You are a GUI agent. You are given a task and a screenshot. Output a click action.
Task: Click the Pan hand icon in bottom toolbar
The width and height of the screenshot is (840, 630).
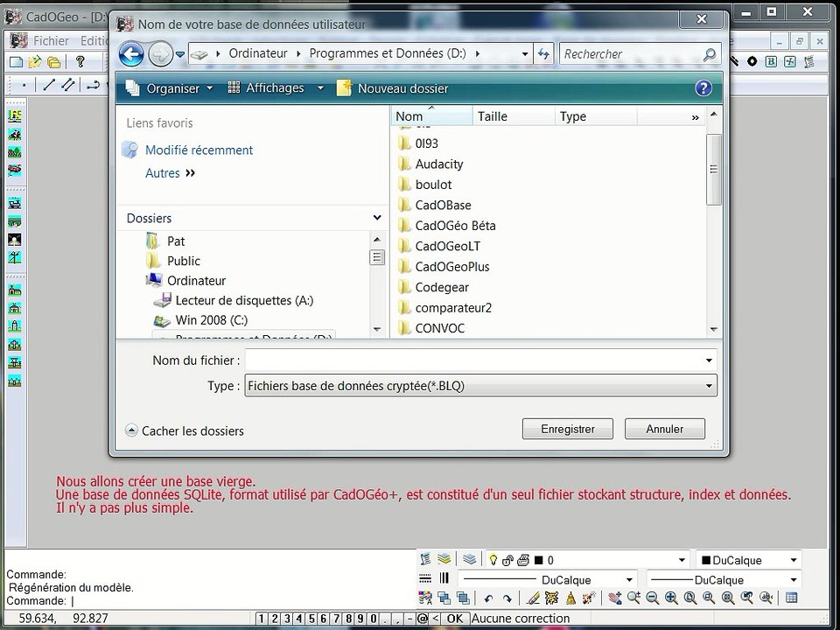[x=615, y=598]
